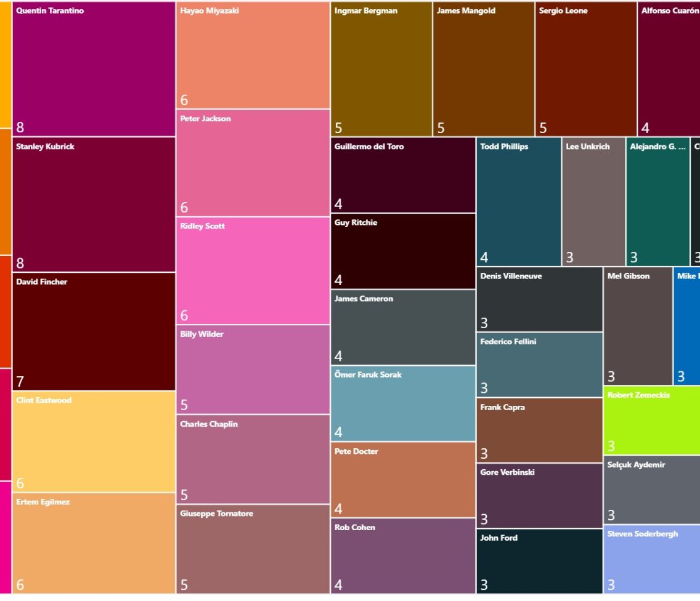The height and width of the screenshot is (601, 700).
Task: Click the Stanley Kubrick tile
Action: (x=94, y=204)
